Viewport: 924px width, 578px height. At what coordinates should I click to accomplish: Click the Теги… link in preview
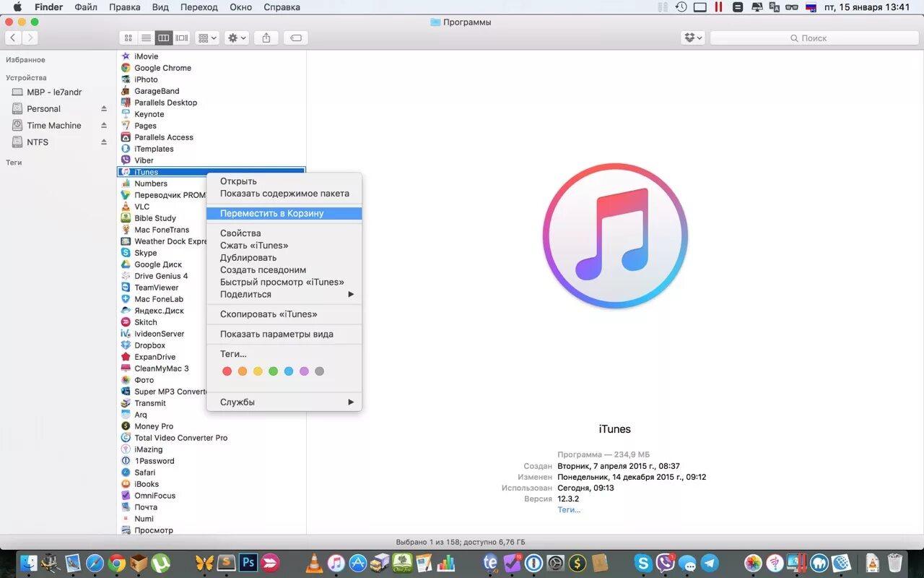coord(569,510)
